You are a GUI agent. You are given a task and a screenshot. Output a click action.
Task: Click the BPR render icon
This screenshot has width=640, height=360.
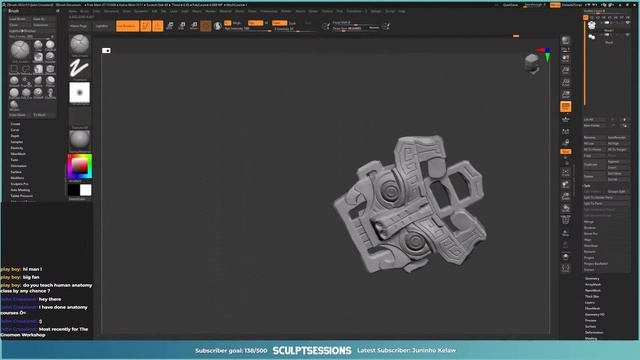[x=566, y=40]
